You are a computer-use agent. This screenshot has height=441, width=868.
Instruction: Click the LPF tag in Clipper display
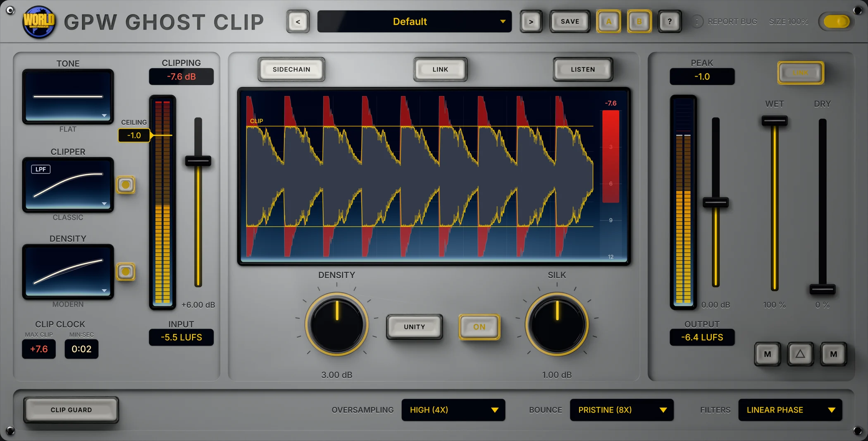point(41,169)
